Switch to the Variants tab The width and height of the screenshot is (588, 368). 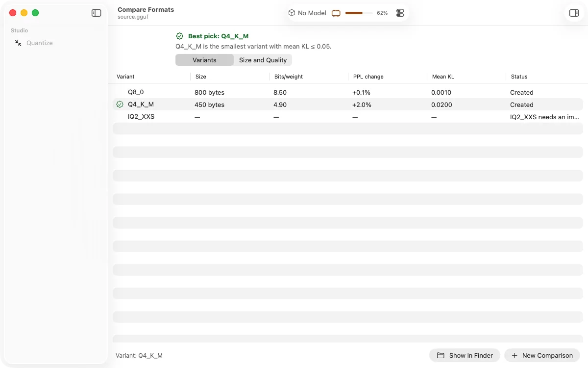(204, 60)
